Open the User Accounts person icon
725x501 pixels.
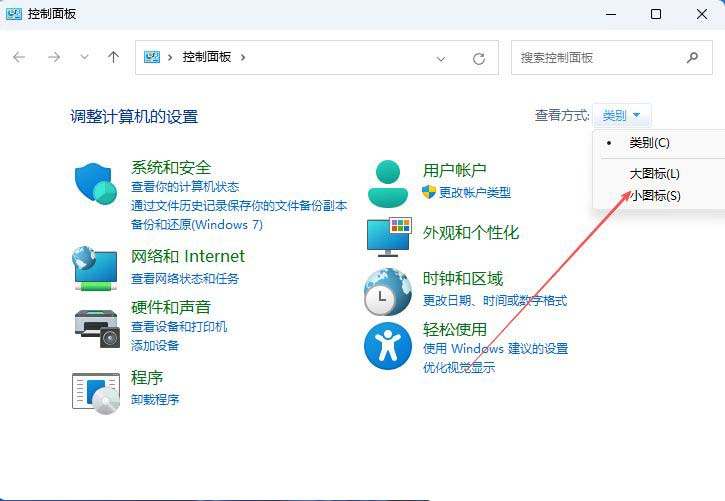pos(388,182)
